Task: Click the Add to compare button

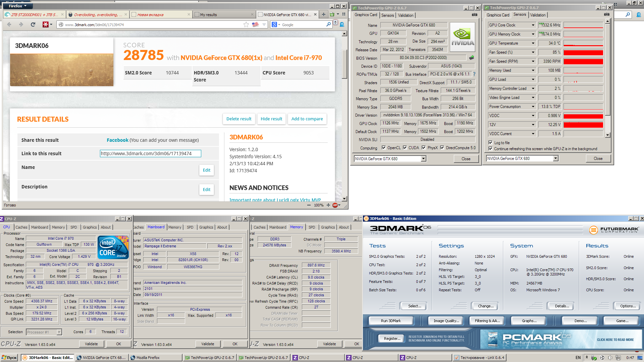Action: point(307,119)
